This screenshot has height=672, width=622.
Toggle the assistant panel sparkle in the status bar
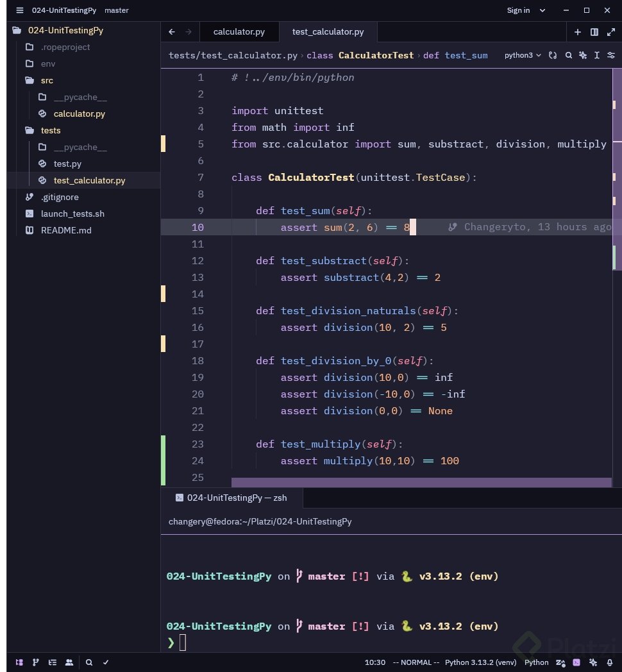click(593, 662)
